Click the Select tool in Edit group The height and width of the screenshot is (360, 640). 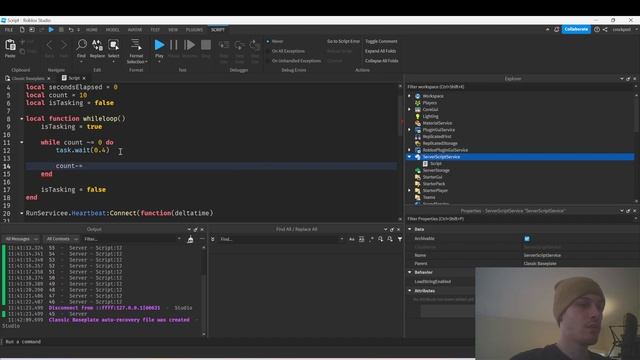113,46
